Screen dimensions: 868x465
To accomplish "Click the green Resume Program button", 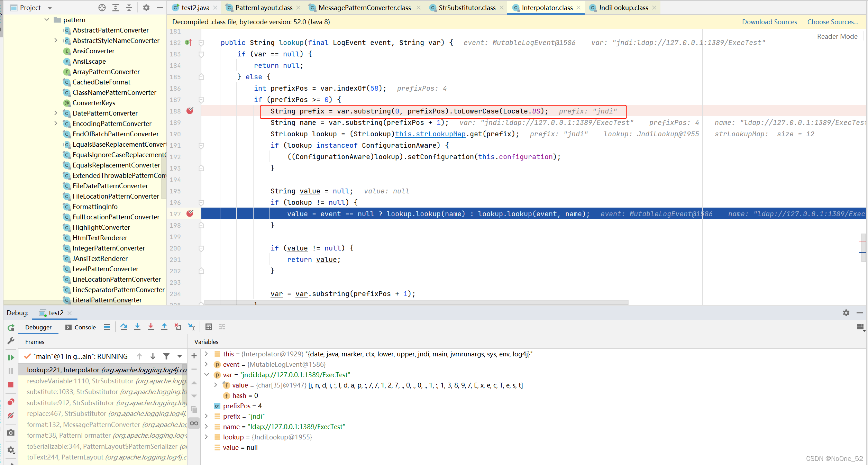I will pos(11,357).
